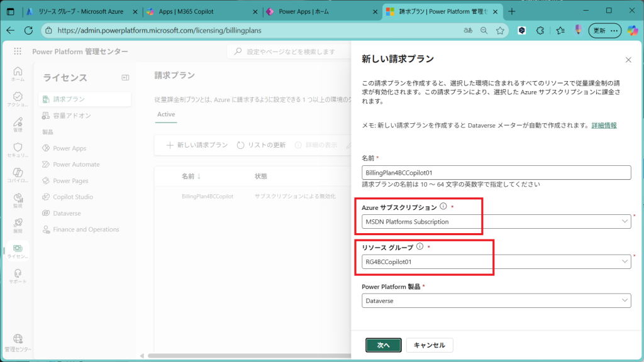Open the Support headset icon

coord(18,276)
